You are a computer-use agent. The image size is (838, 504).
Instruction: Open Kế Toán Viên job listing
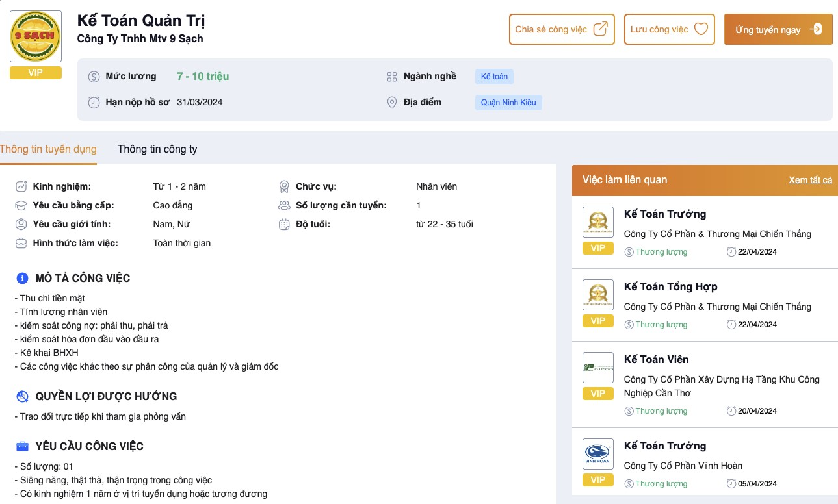[x=657, y=359]
